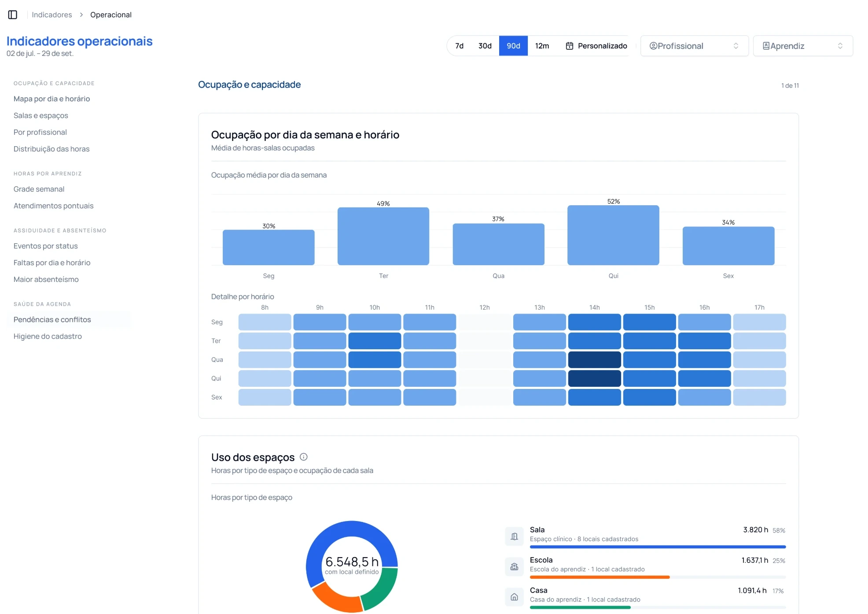868x614 pixels.
Task: Click the bookmark icon in Aprendiz filter
Action: (x=766, y=46)
